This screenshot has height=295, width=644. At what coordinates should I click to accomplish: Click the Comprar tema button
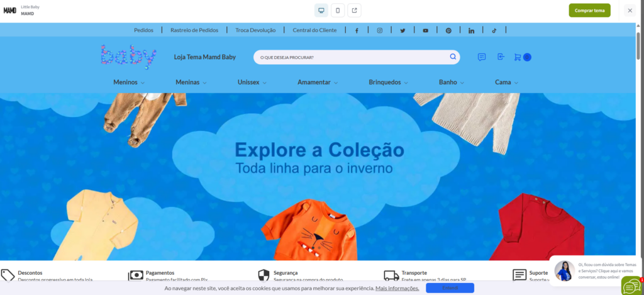[x=589, y=10]
